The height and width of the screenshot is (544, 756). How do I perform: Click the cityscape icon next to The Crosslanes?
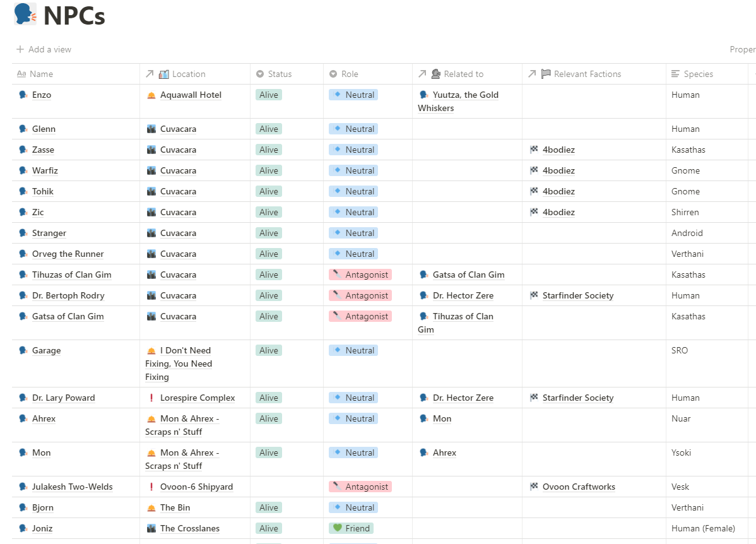pos(151,529)
